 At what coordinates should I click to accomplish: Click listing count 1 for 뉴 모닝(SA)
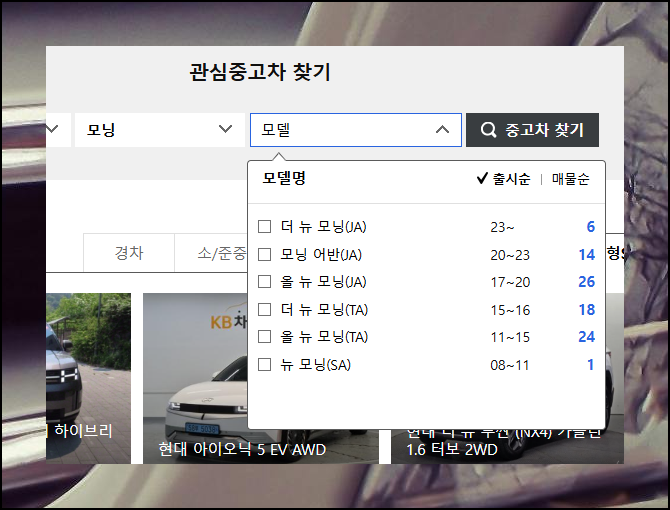pos(591,365)
